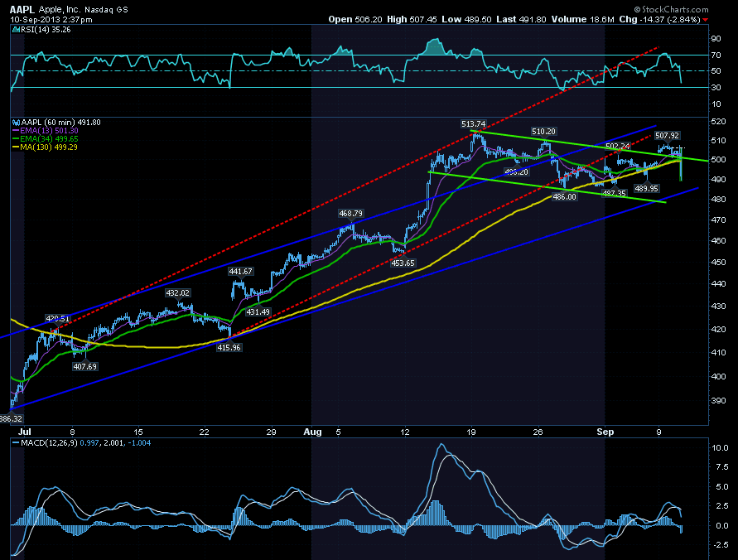Click the 468.79 price label
This screenshot has width=738, height=560.
pyautogui.click(x=350, y=213)
